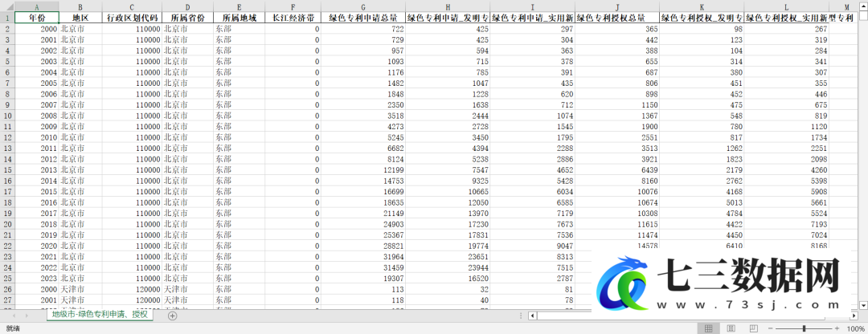The height and width of the screenshot is (334, 868).
Task: Click the 年份 header cell
Action: 36,18
